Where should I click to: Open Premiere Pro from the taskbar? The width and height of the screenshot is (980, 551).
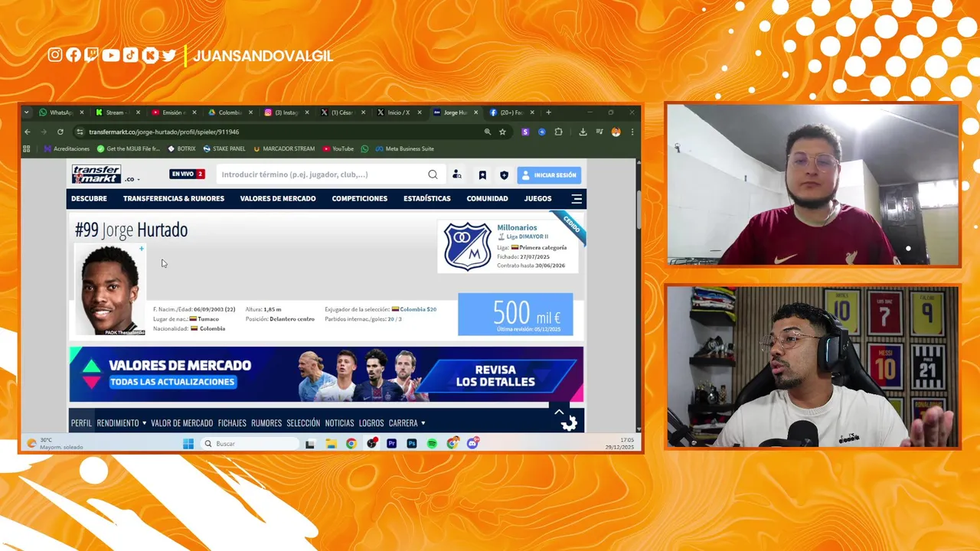[x=391, y=444]
